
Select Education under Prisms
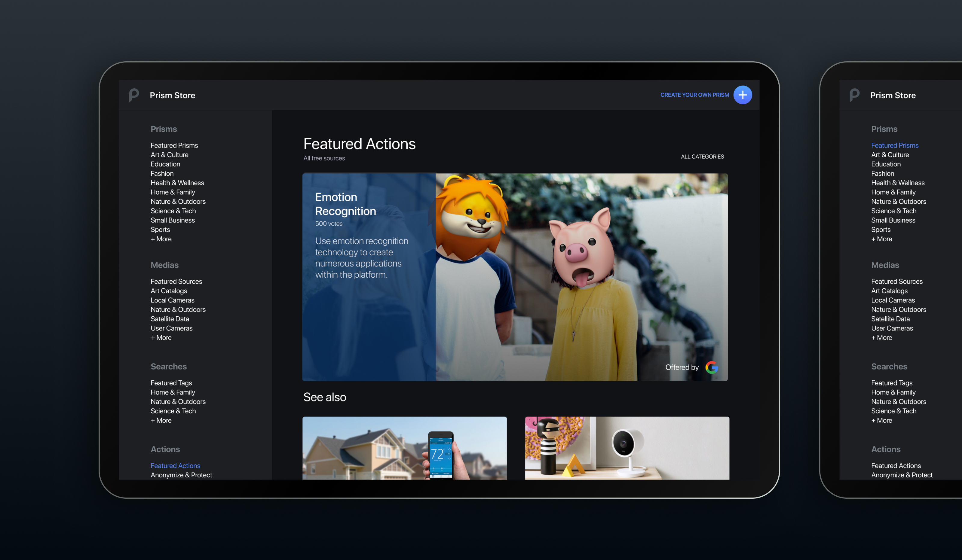tap(165, 164)
